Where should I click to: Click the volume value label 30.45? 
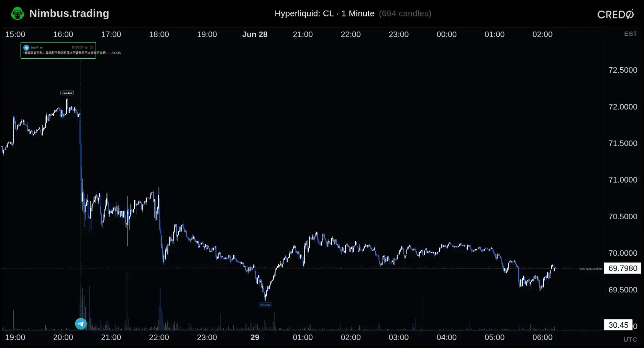[x=618, y=325]
